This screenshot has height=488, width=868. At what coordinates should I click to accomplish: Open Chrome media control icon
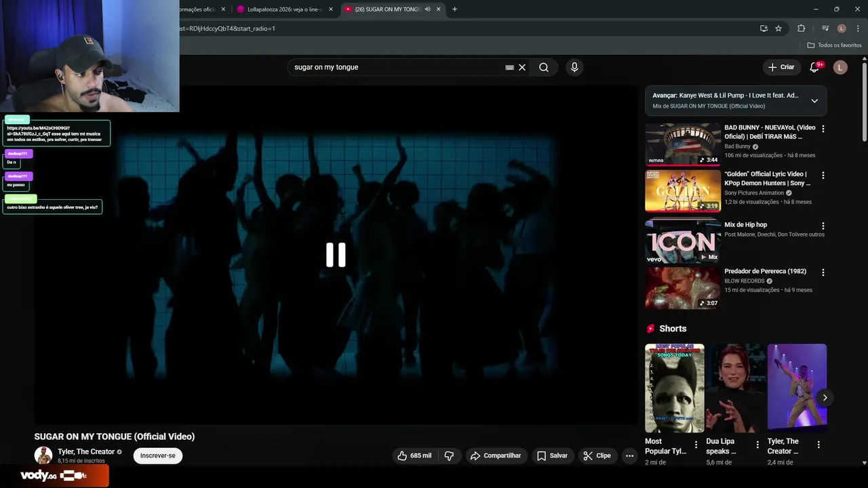[825, 28]
